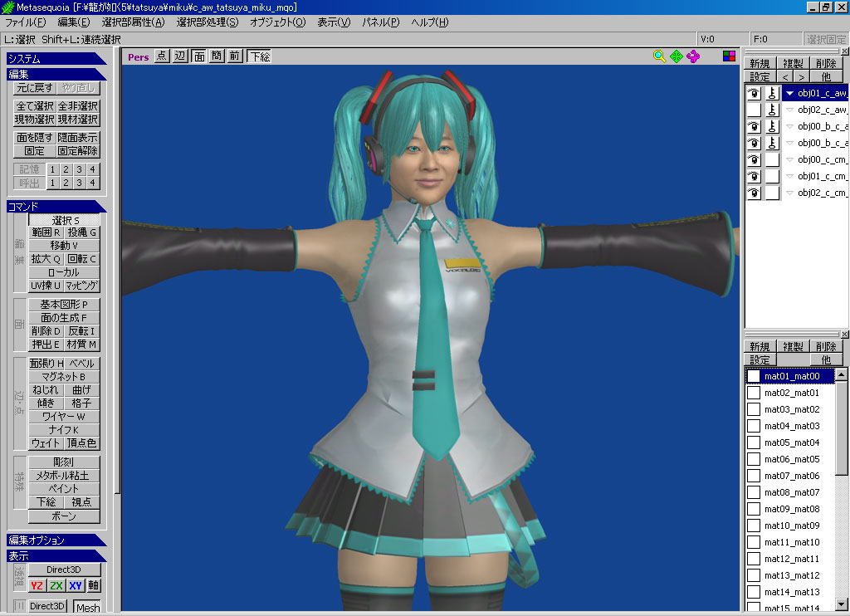The width and height of the screenshot is (850, 616).
Task: Open the 選択部処理(S) menu
Action: click(207, 22)
